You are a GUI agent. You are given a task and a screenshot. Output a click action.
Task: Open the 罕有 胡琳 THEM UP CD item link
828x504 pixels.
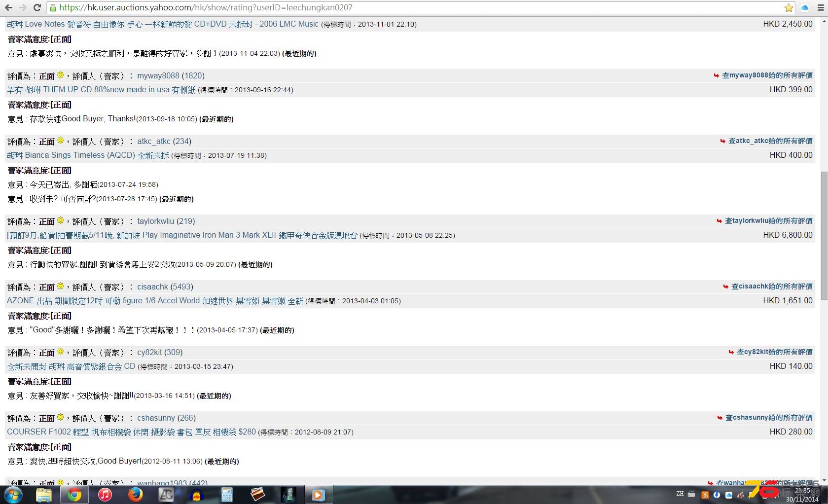point(101,89)
